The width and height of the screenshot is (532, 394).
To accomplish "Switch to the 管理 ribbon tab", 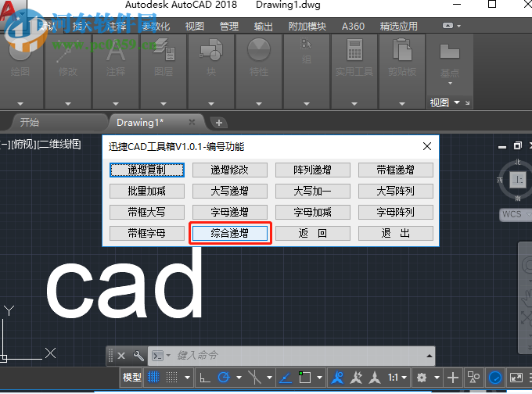I will click(229, 26).
